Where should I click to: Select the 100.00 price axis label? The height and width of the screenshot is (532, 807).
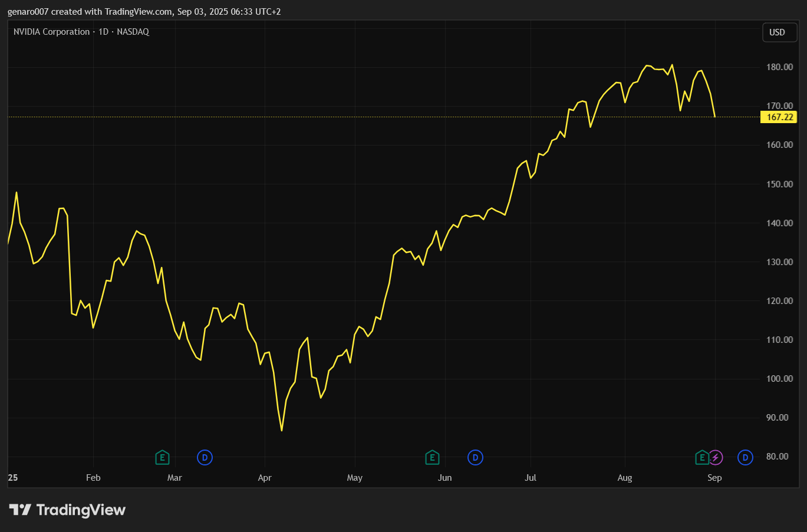point(779,378)
